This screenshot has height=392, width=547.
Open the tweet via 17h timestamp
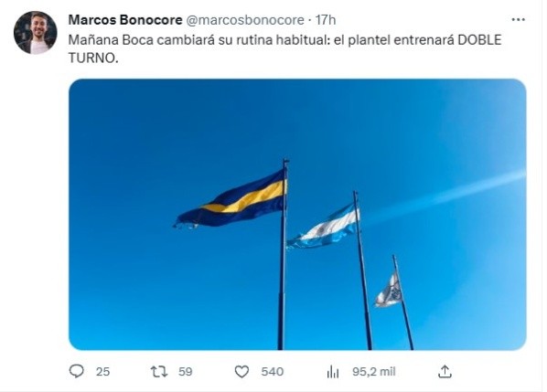point(326,20)
